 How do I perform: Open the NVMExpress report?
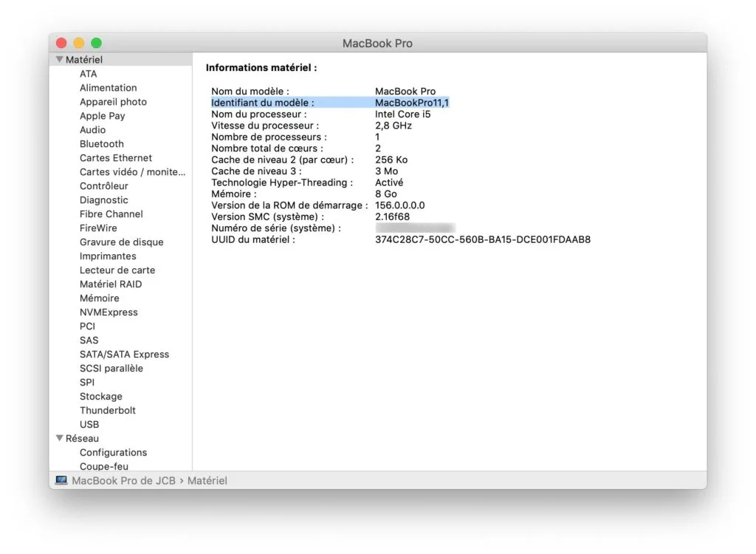(x=108, y=312)
